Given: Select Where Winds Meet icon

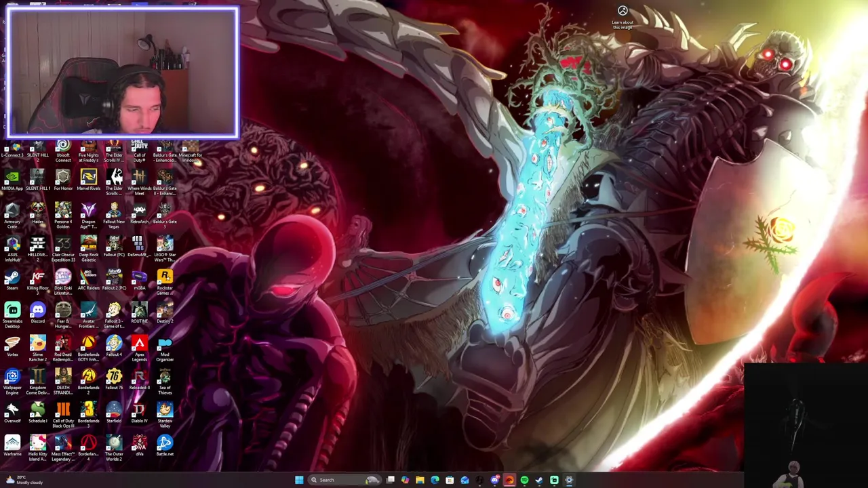Looking at the screenshot, I should (x=139, y=182).
